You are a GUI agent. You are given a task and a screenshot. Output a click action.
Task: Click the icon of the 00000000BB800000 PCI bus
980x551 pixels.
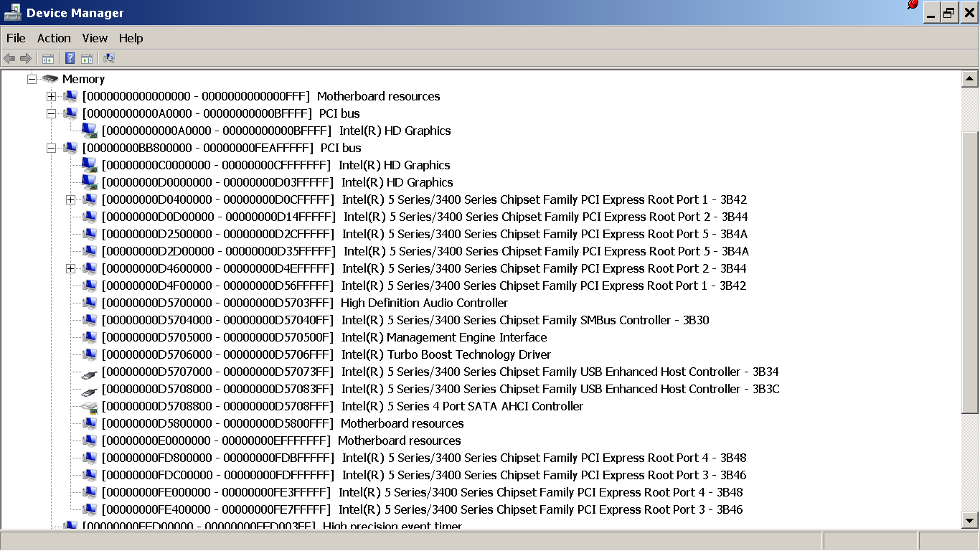pos(70,148)
